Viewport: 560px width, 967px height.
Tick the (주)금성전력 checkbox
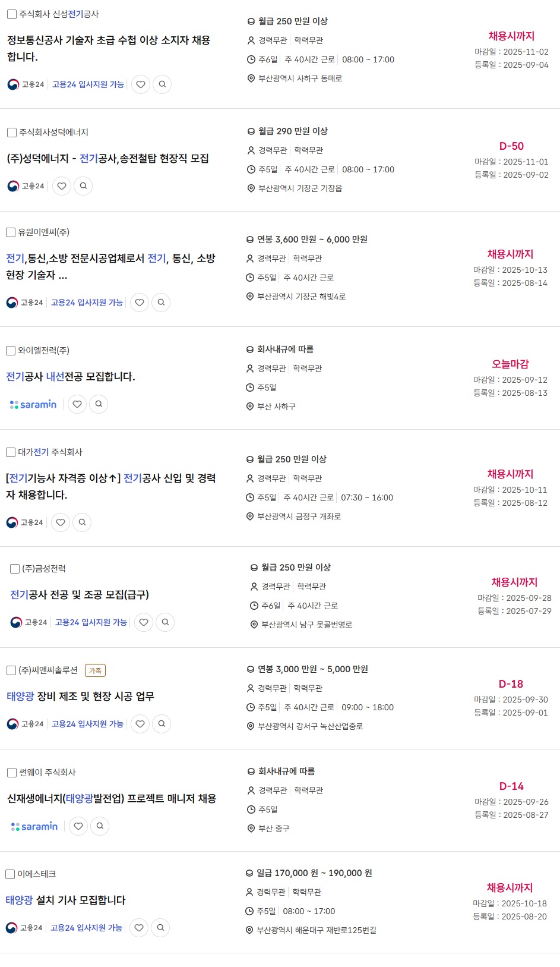pyautogui.click(x=15, y=569)
